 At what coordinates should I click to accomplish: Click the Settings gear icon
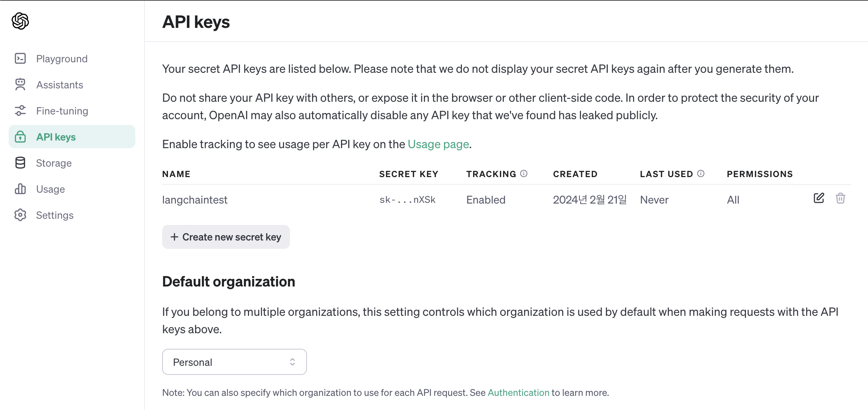20,215
